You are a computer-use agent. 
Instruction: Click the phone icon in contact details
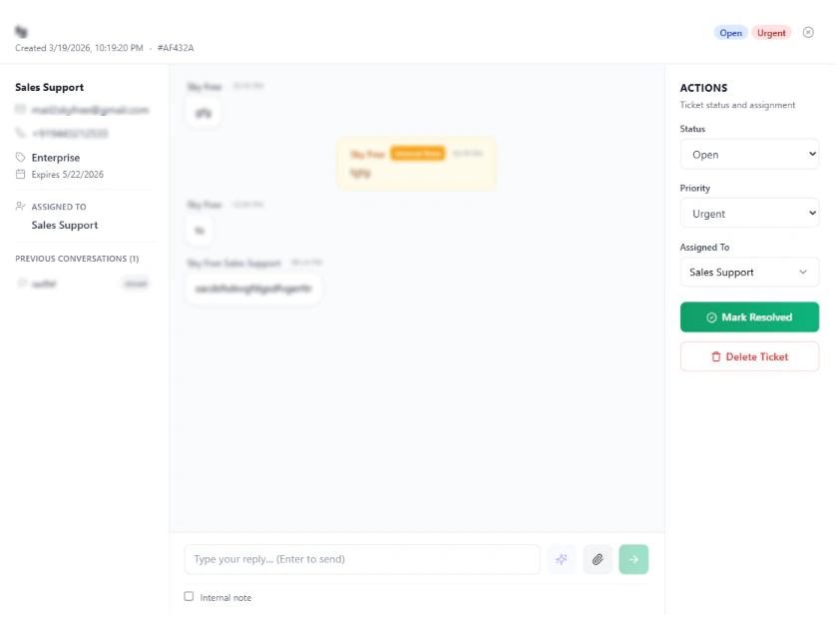(20, 133)
